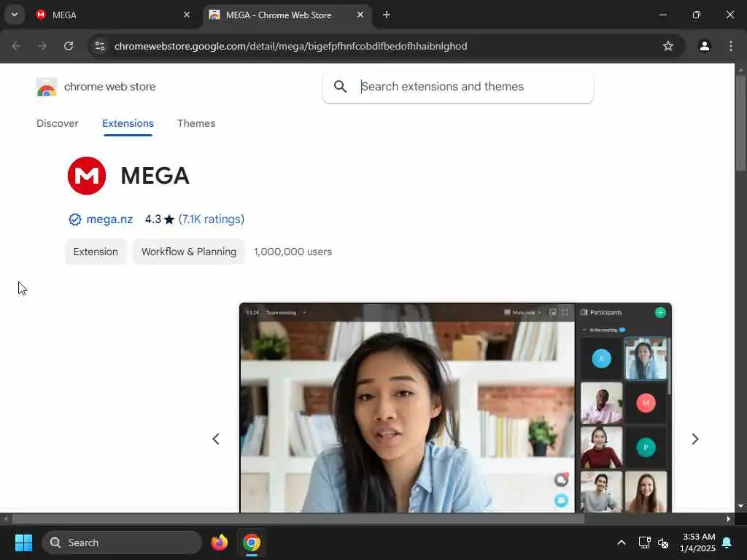Image resolution: width=747 pixels, height=560 pixels.
Task: Click the verified badge beside mega.nz
Action: [75, 219]
